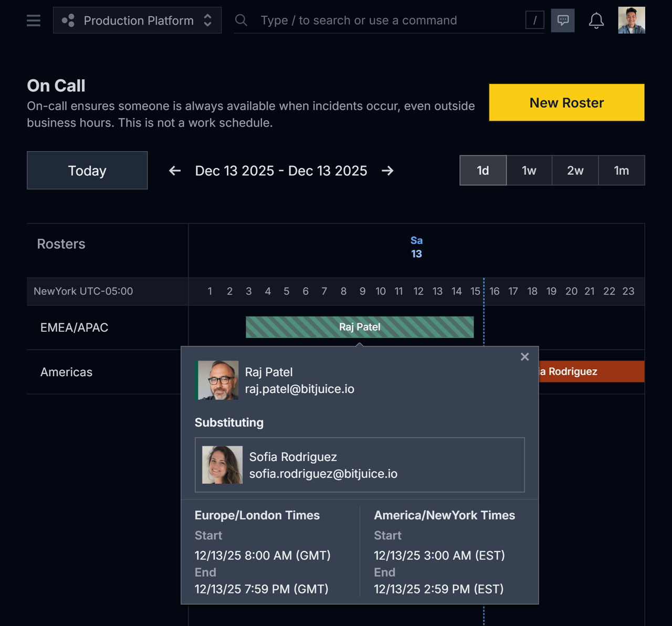
Task: Click the search magnifier icon
Action: [241, 20]
